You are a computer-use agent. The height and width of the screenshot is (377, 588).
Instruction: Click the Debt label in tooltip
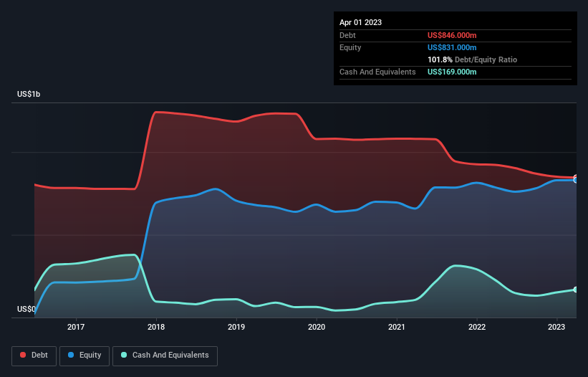point(347,35)
